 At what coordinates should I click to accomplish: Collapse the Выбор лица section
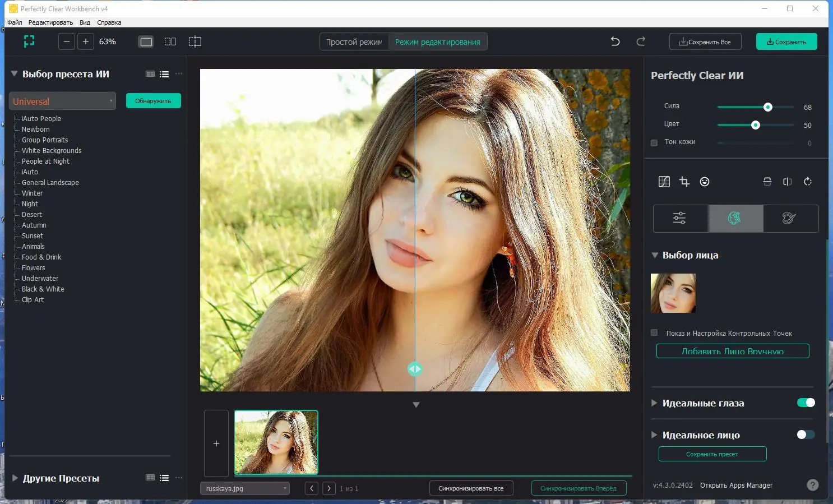point(655,255)
